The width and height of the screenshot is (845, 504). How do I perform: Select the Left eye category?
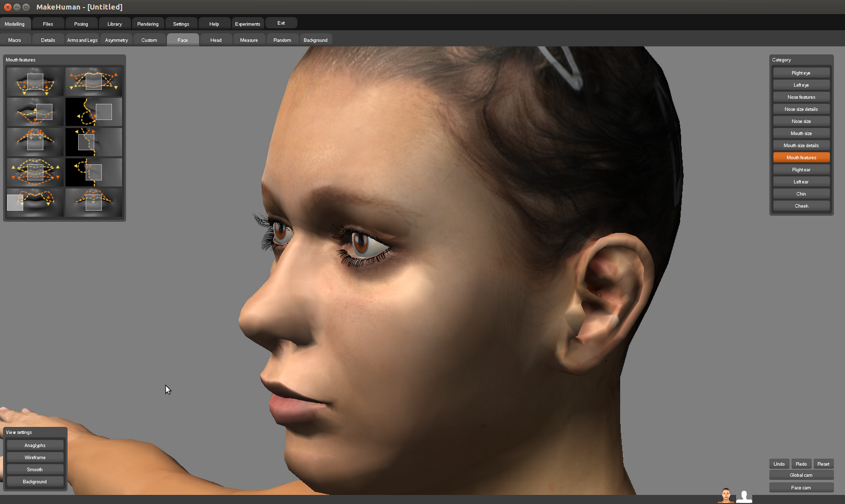[801, 85]
